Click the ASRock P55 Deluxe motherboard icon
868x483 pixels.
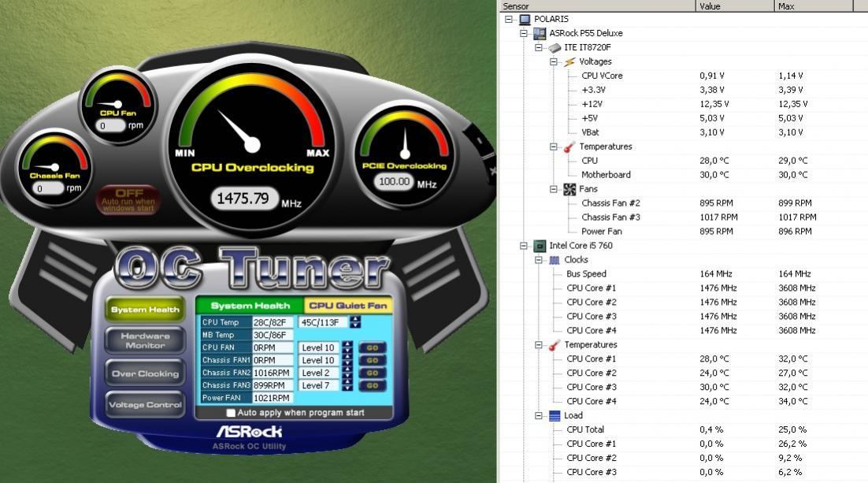click(x=540, y=33)
